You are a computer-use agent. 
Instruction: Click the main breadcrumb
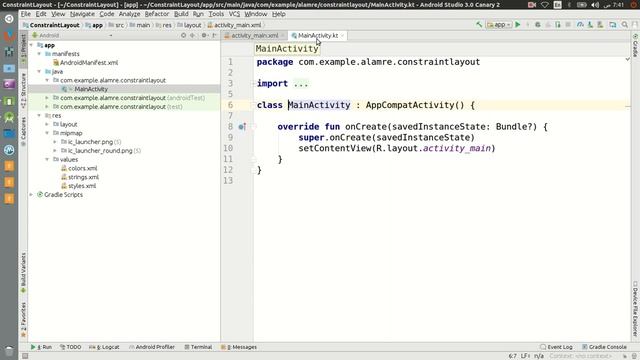[x=140, y=25]
